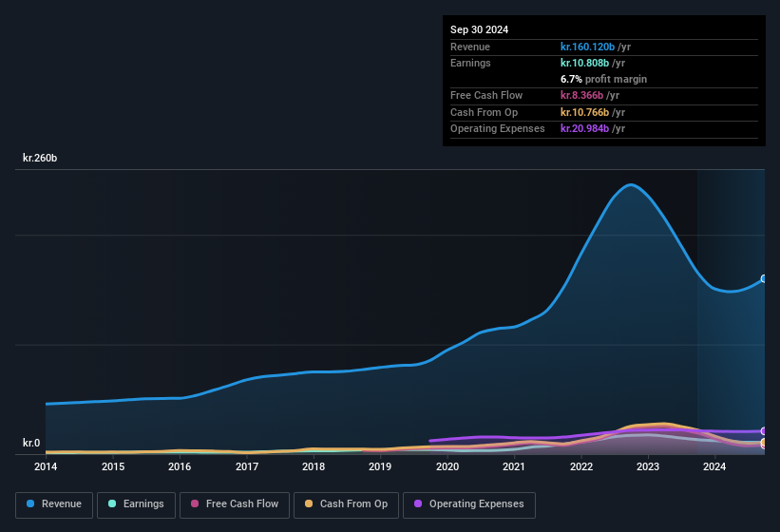This screenshot has width=780, height=532.
Task: Toggle the Revenue legend series button
Action: point(54,504)
